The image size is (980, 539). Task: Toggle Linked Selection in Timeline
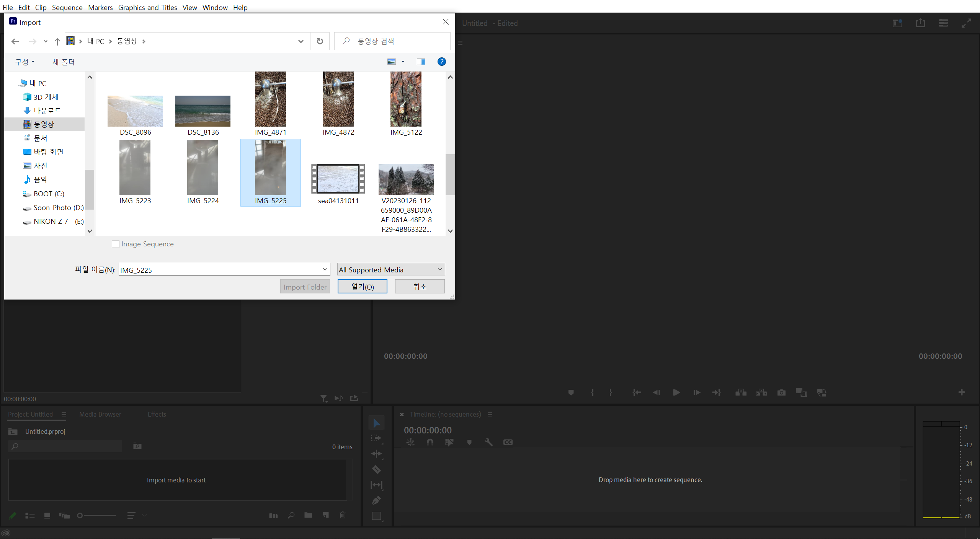(x=449, y=442)
